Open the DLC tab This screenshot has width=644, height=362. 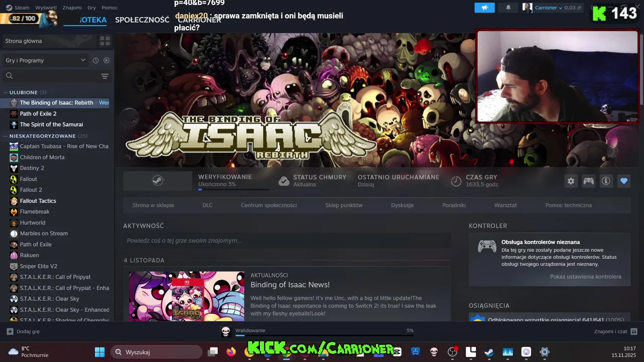(207, 205)
